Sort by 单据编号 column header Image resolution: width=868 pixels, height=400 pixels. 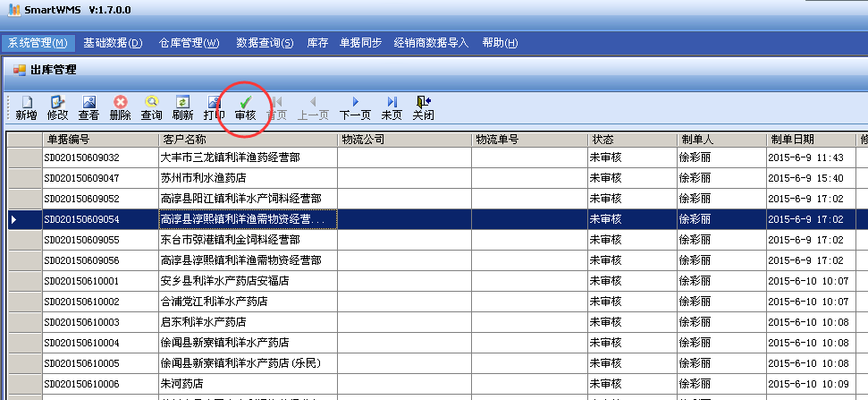pos(99,139)
